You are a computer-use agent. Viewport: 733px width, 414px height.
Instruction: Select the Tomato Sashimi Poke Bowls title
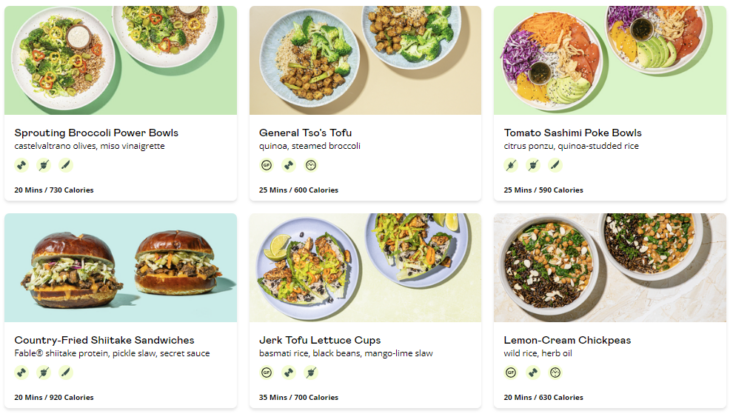click(572, 133)
